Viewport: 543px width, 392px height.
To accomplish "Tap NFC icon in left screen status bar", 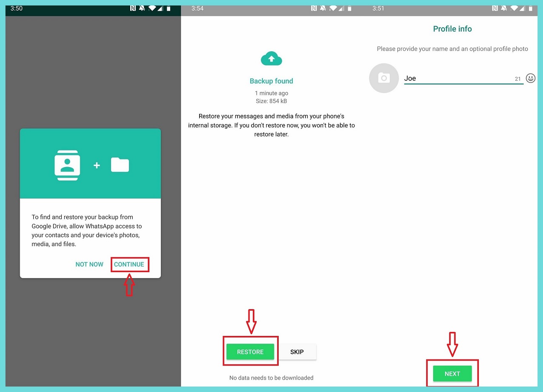I will tap(133, 8).
